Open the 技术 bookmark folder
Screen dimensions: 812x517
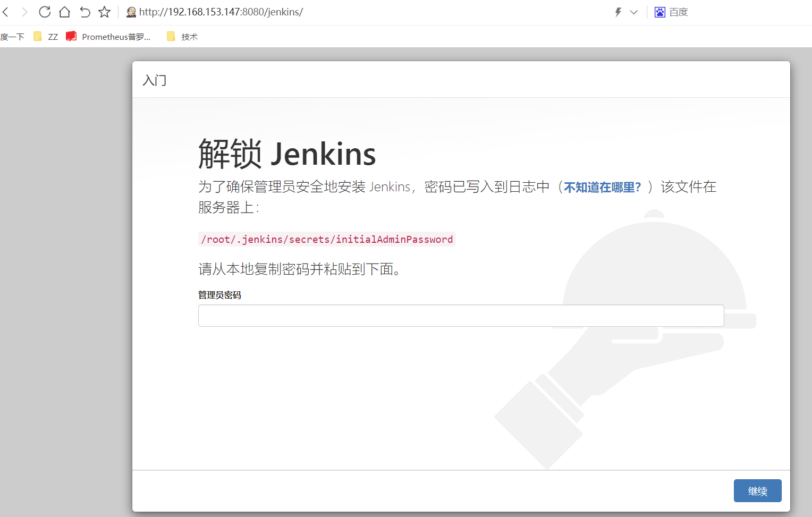[x=182, y=37]
